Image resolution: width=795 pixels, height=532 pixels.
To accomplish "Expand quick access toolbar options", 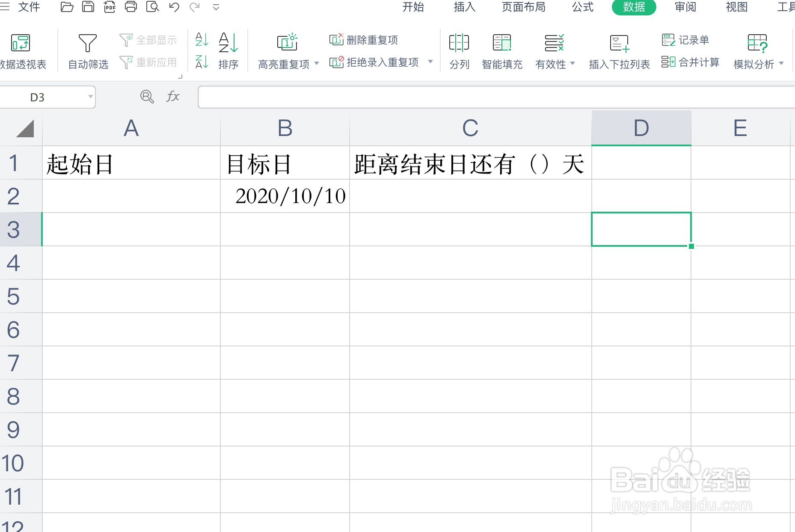I will click(x=216, y=7).
